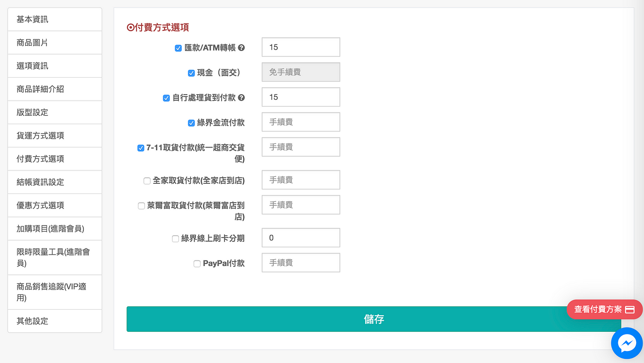
Task: Focus the 萊爾富取貨付款 fee field
Action: coord(301,204)
